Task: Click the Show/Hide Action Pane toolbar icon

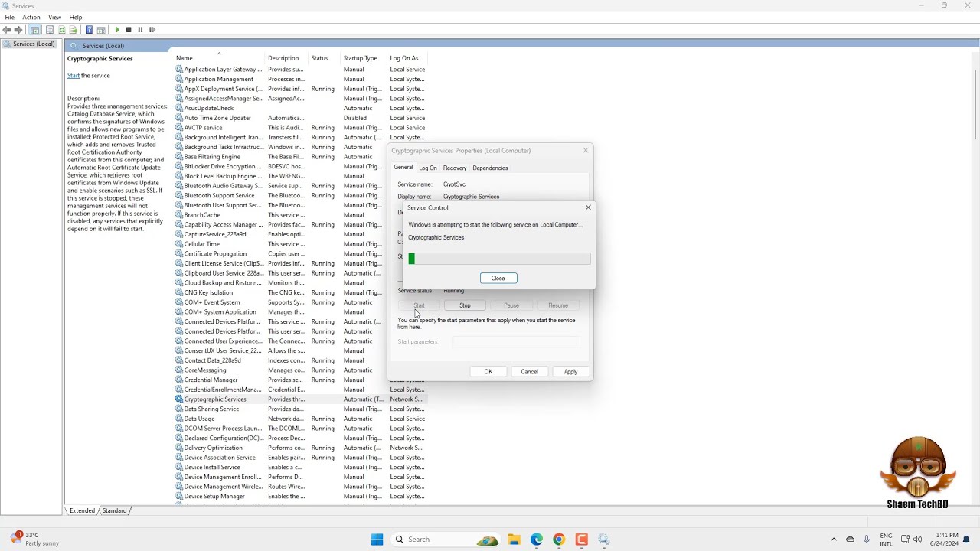Action: 101,30
